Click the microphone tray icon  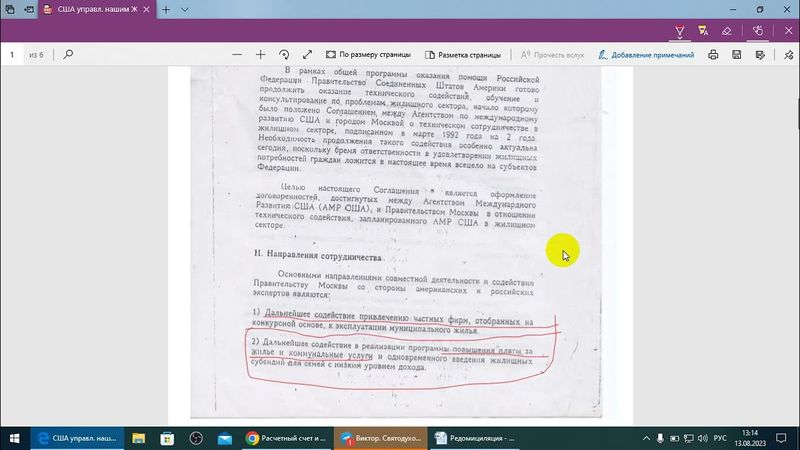pos(660,438)
